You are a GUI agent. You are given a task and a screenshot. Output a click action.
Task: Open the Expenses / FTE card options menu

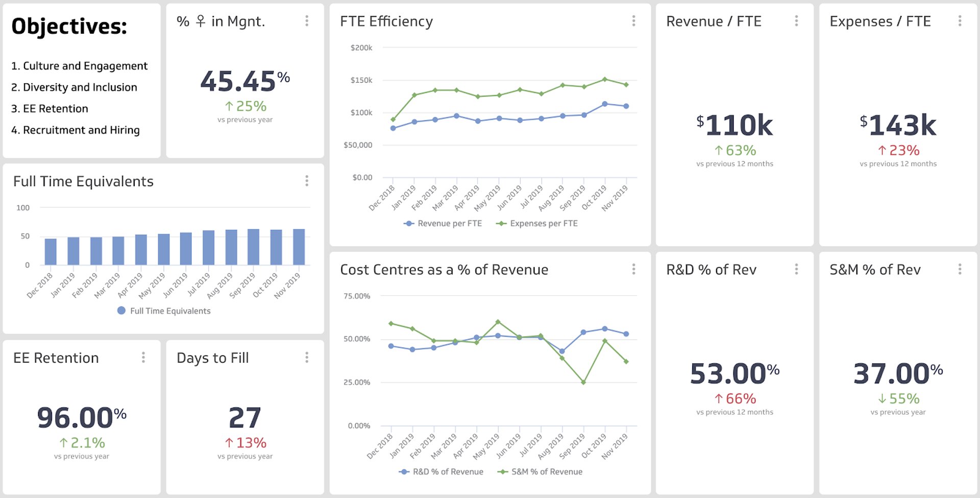click(960, 21)
